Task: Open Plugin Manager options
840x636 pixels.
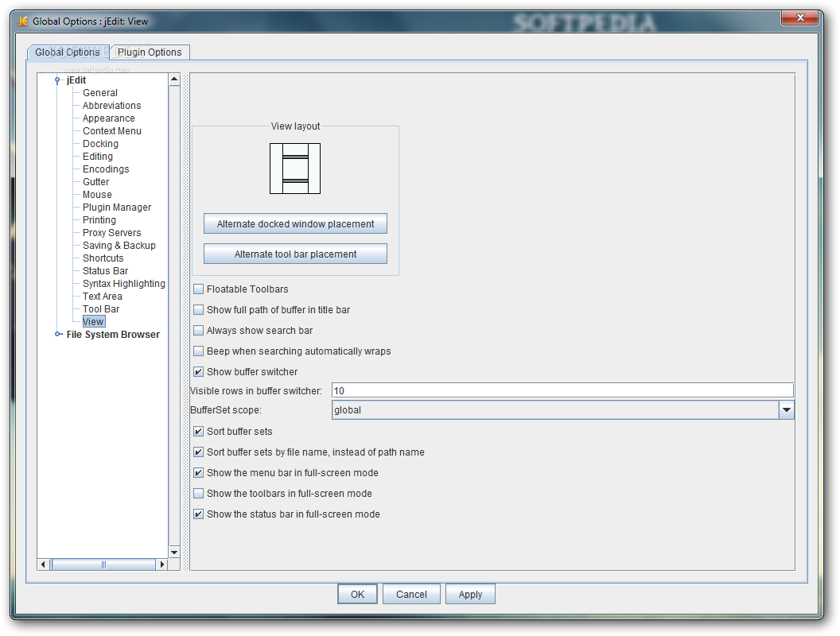Action: [x=117, y=207]
